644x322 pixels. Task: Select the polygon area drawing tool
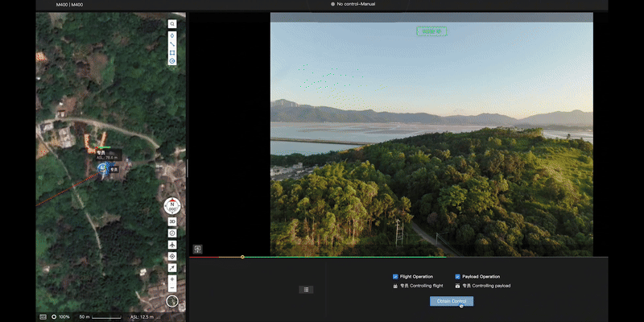click(172, 52)
